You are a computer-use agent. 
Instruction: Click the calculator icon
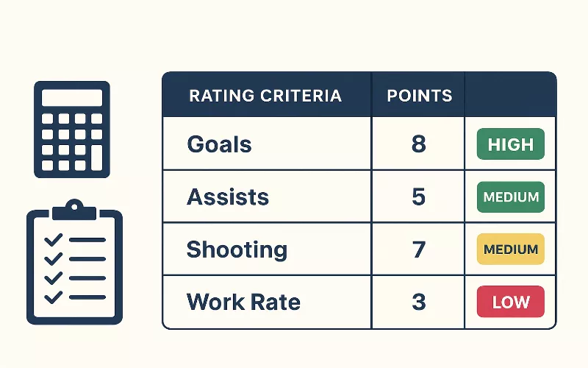[x=72, y=130]
